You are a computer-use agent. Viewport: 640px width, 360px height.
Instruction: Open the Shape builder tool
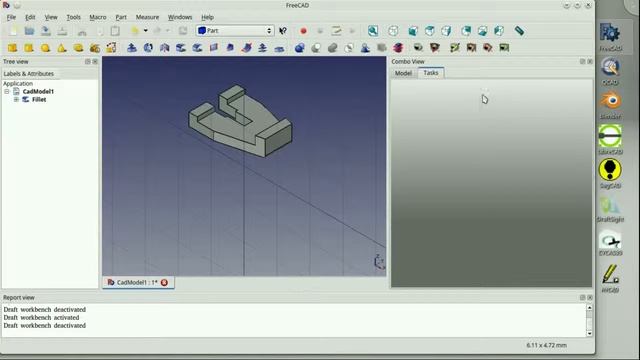tap(111, 48)
